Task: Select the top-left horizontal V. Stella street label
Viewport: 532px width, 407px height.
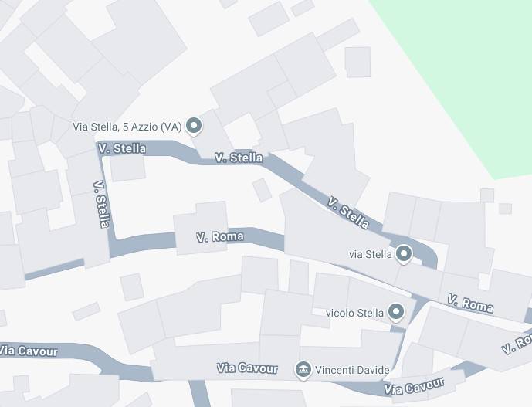Action: coord(122,148)
